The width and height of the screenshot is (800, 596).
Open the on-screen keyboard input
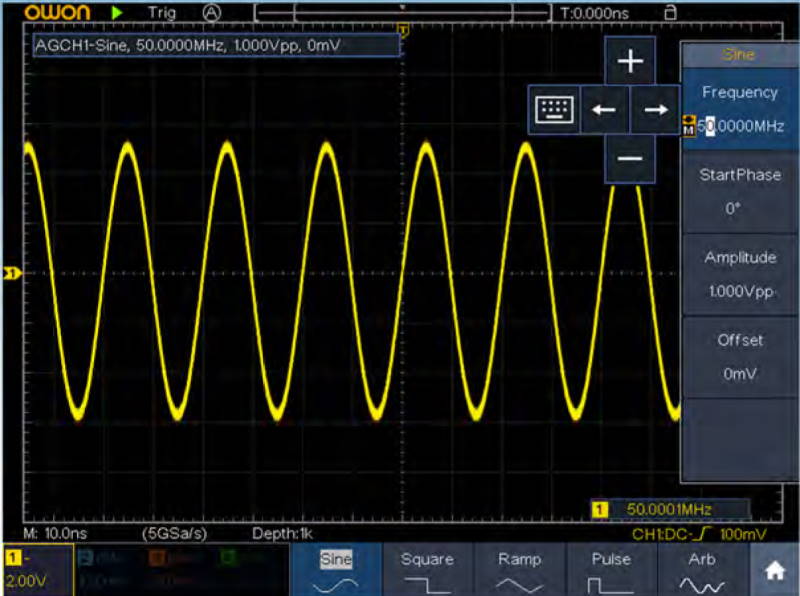coord(552,110)
